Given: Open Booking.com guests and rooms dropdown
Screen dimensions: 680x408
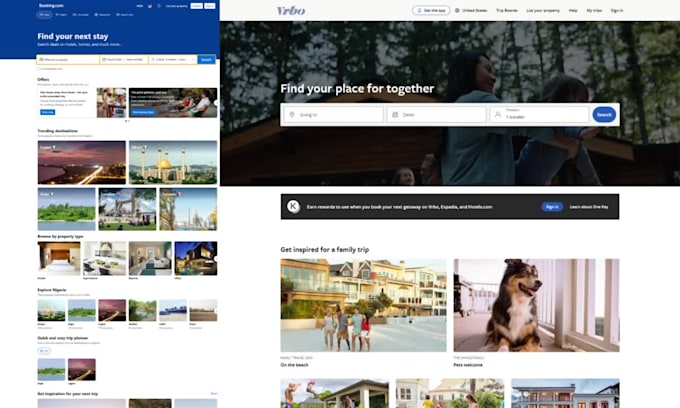Looking at the screenshot, I should point(173,59).
